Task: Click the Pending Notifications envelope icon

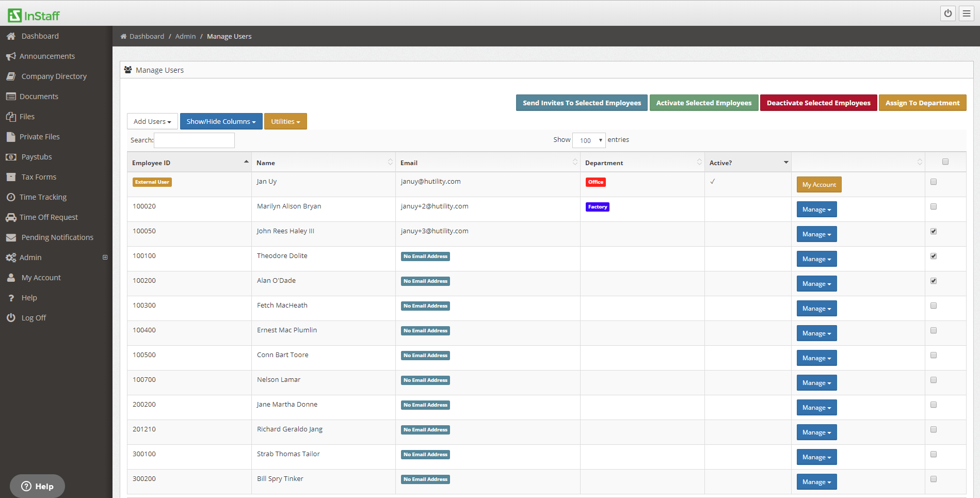Action: pyautogui.click(x=11, y=237)
